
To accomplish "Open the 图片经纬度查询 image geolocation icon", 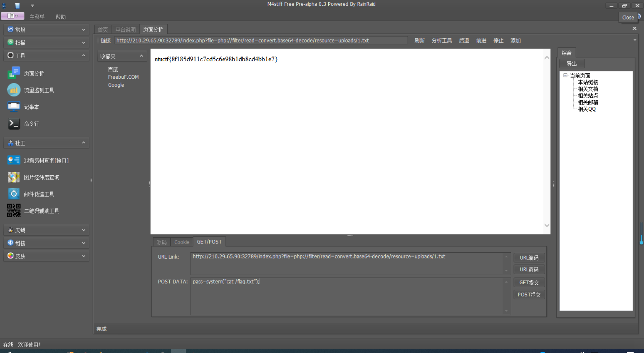I will click(x=14, y=177).
